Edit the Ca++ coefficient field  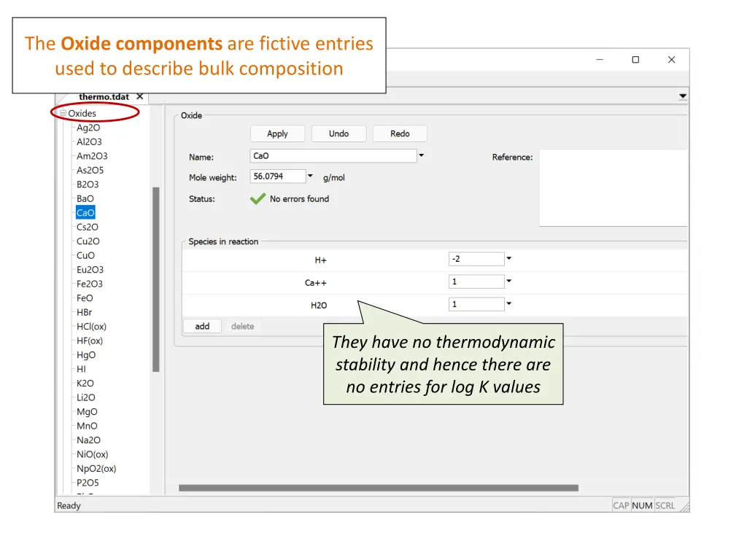(x=476, y=281)
